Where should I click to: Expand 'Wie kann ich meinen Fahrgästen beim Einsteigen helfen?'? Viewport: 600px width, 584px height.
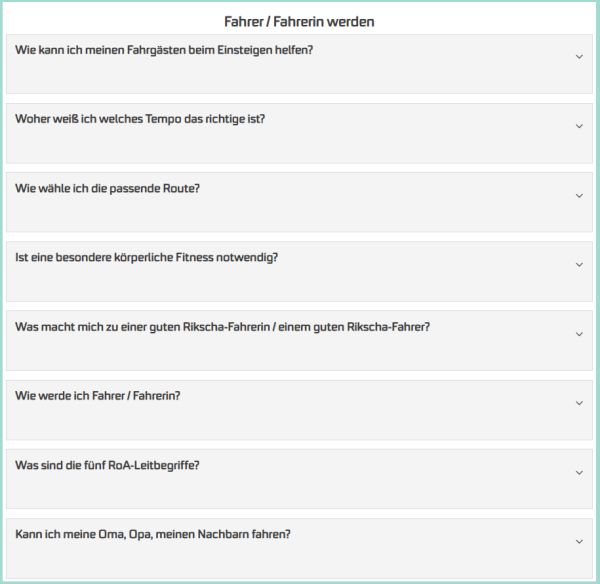click(165, 49)
